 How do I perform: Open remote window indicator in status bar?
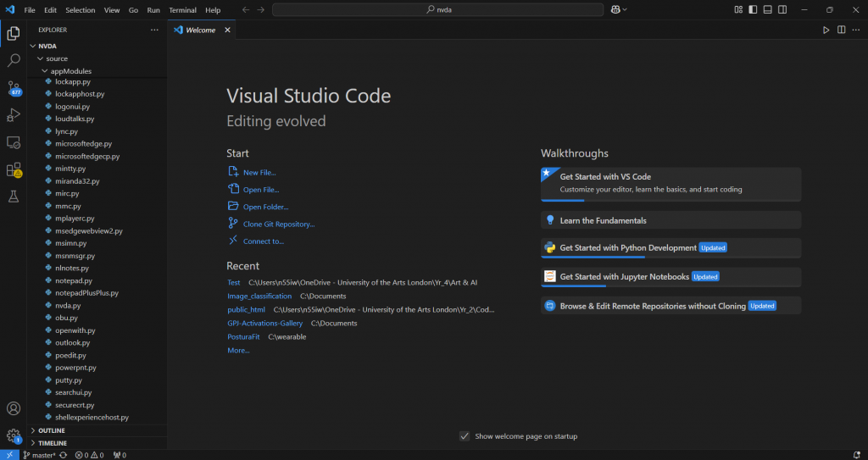[x=9, y=455]
